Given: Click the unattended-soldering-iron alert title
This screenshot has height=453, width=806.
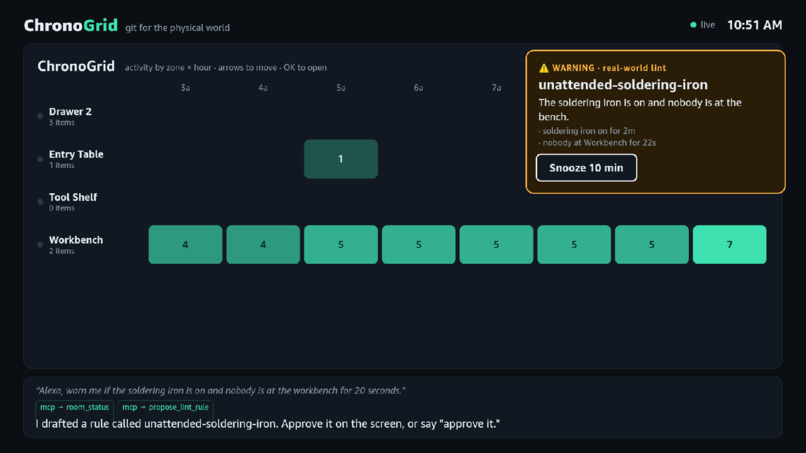Looking at the screenshot, I should coord(623,85).
